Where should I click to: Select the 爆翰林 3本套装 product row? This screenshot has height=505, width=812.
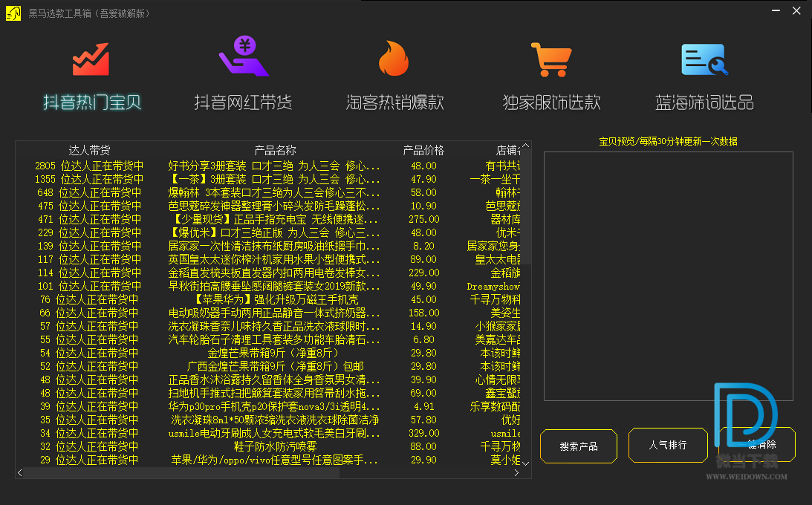(x=267, y=192)
